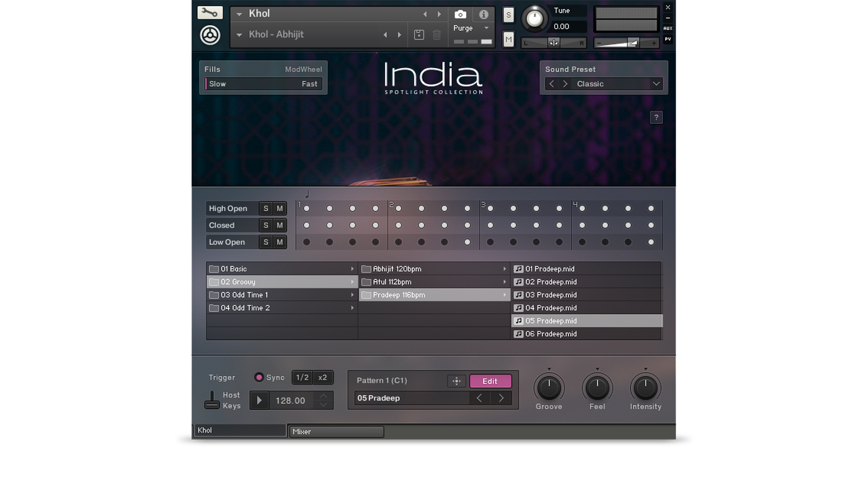The height and width of the screenshot is (498, 868).
Task: Go to the previous Khol instrument
Action: [425, 14]
